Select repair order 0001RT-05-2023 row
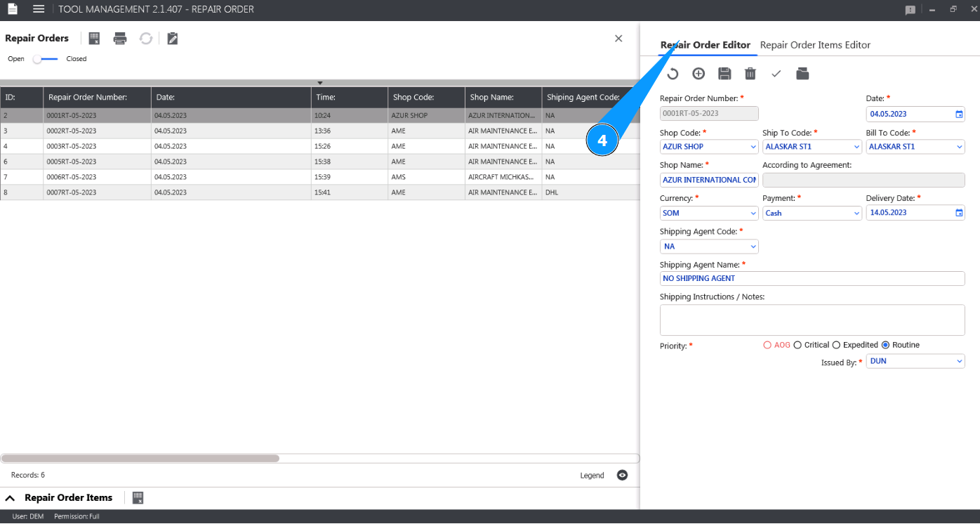980x524 pixels. (x=320, y=115)
